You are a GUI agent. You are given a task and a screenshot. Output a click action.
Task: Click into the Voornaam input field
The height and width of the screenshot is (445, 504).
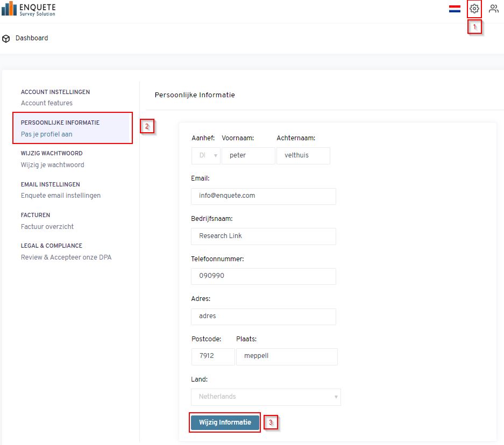point(248,156)
